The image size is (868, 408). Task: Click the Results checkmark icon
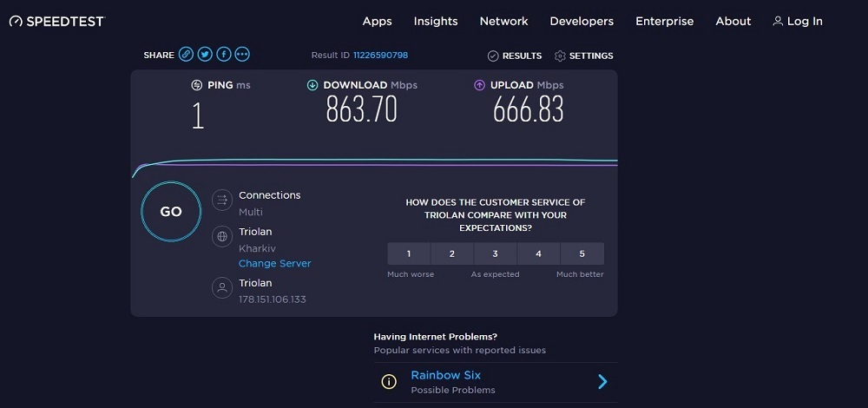click(x=493, y=56)
